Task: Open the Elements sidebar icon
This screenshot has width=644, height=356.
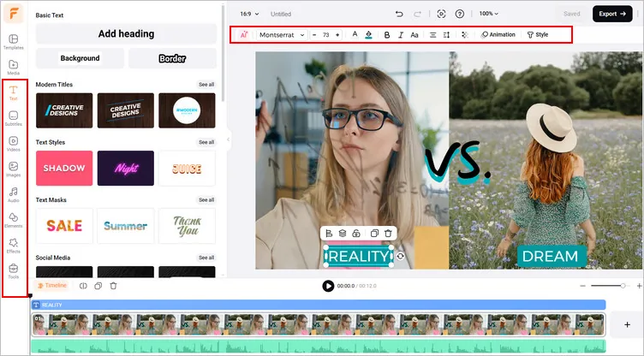Action: pos(13,220)
